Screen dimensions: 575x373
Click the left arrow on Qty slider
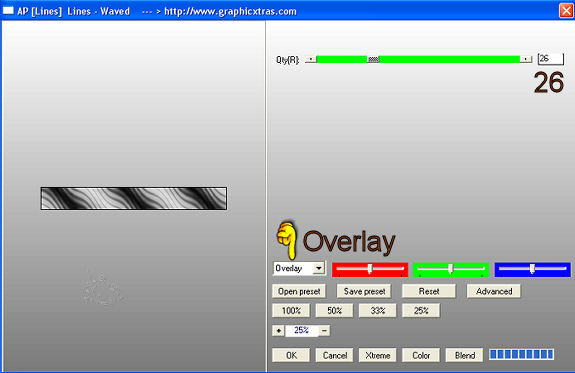[x=311, y=59]
